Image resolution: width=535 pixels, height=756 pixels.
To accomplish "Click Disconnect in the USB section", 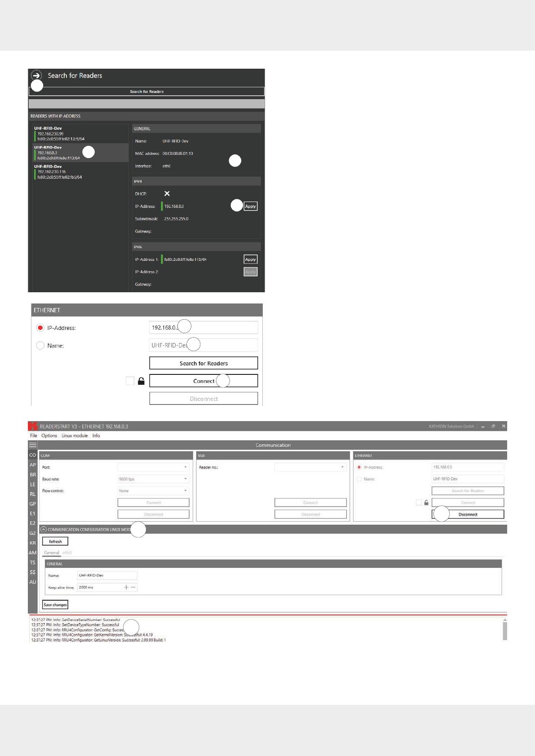I will point(310,514).
